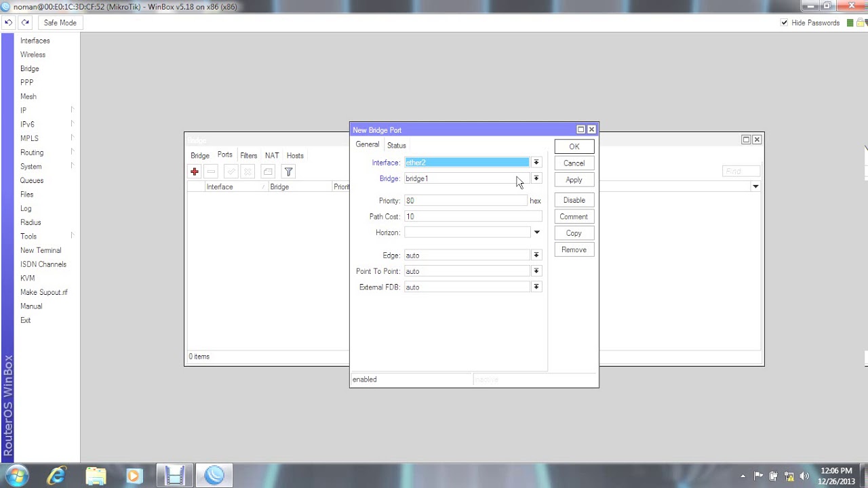Viewport: 868px width, 488px height.
Task: Open ISDN Channels in sidebar
Action: coord(43,264)
